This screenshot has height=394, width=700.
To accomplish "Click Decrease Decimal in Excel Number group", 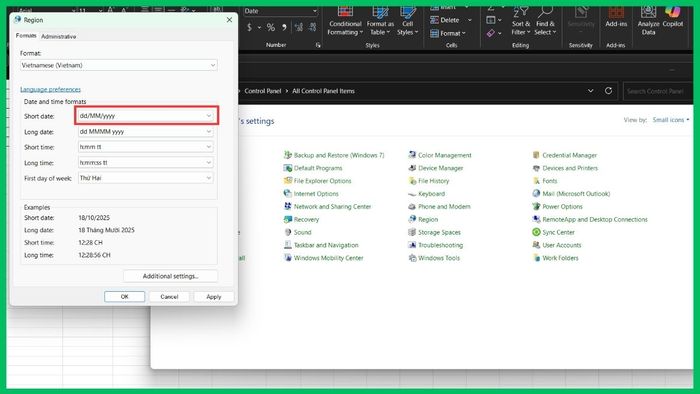I will [x=312, y=27].
